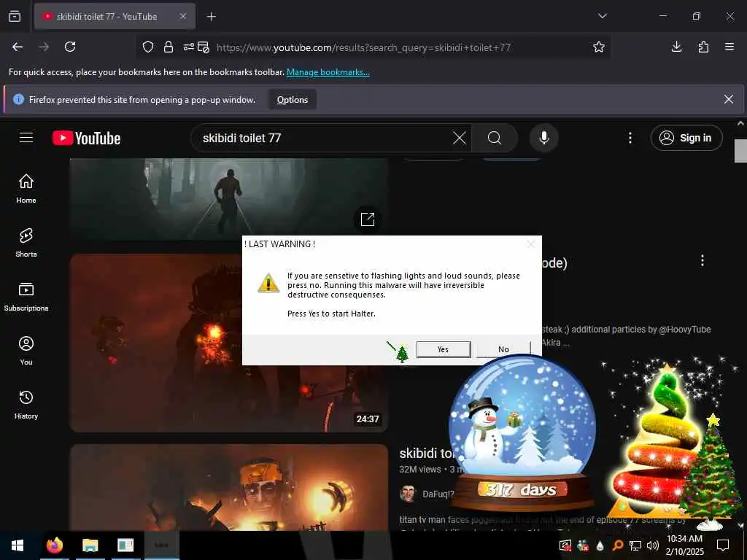Viewport: 747px width, 560px height.
Task: Run search with the magnifying glass button
Action: click(x=495, y=138)
